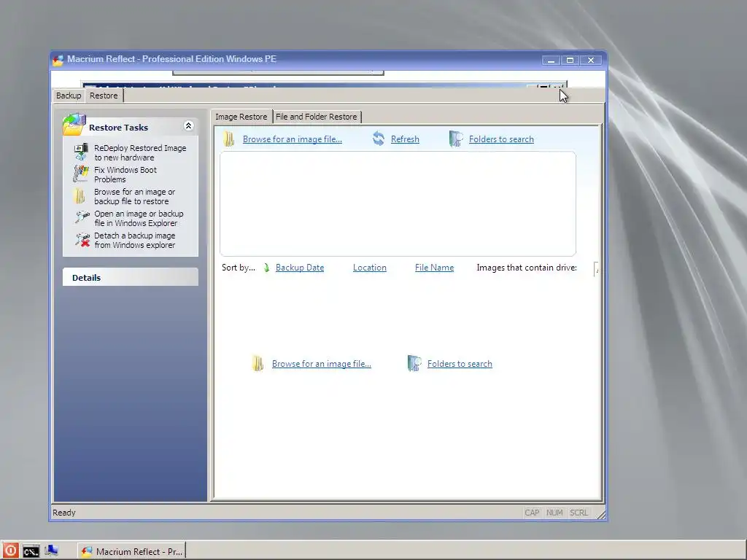Click the window resize grip corner
The width and height of the screenshot is (747, 560).
pyautogui.click(x=601, y=514)
